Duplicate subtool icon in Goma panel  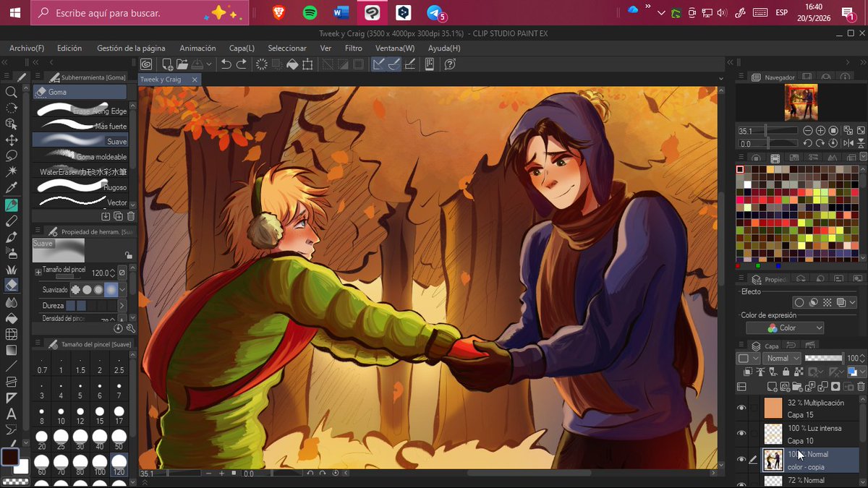pyautogui.click(x=118, y=216)
